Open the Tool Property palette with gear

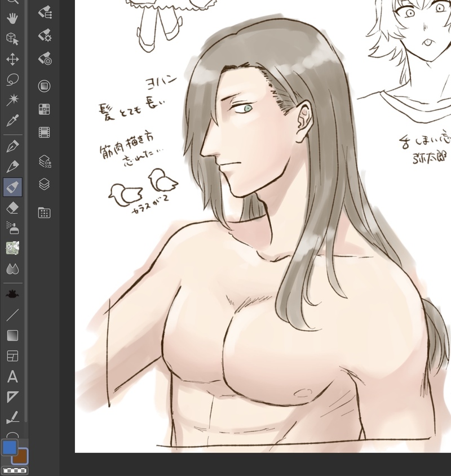(x=45, y=35)
